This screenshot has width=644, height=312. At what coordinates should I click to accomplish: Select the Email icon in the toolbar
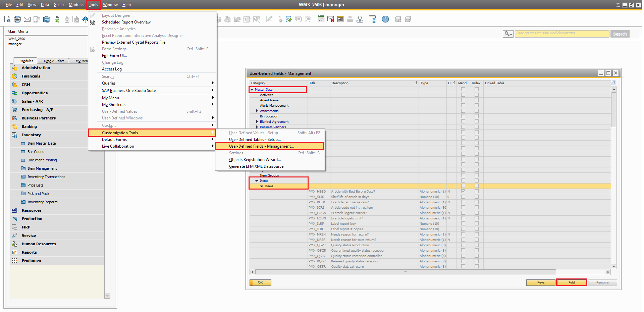click(27, 19)
